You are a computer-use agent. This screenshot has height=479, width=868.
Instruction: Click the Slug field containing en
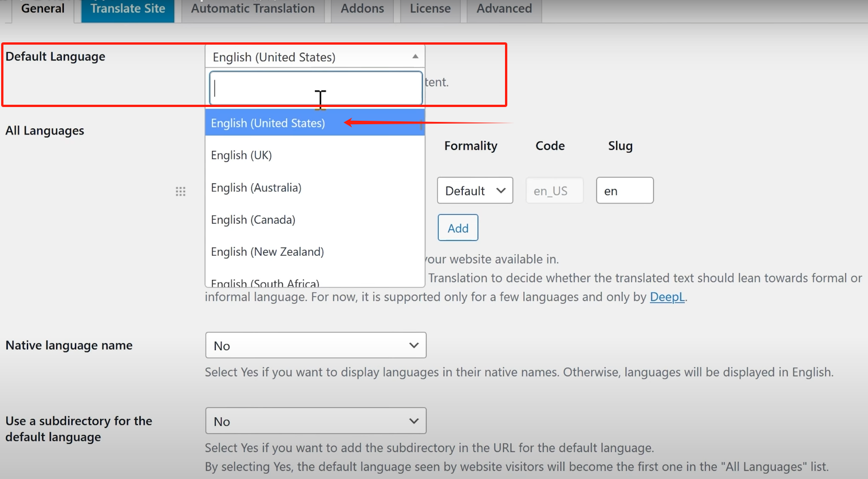(x=624, y=191)
